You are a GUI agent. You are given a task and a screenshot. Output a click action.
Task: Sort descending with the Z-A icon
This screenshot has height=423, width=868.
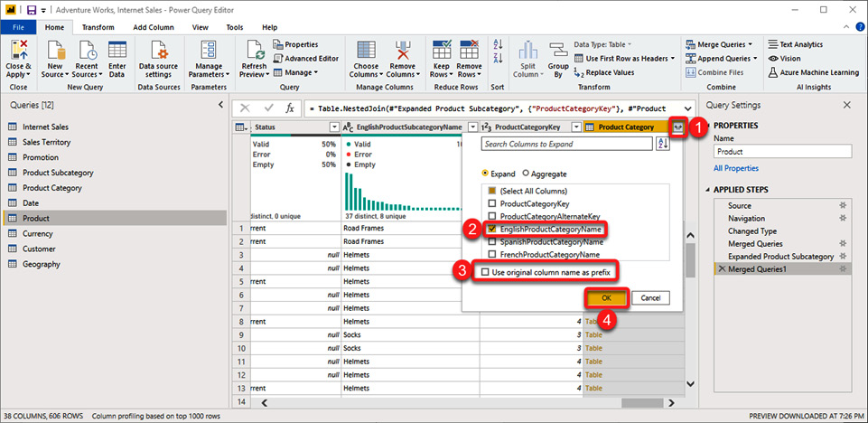(498, 58)
